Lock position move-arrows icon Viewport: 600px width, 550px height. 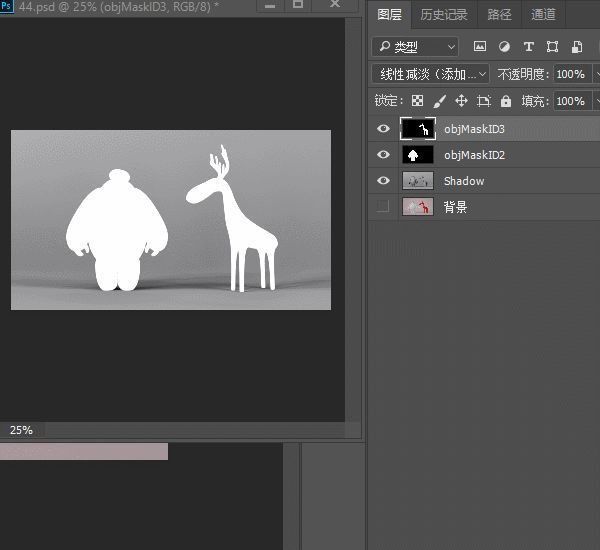click(461, 101)
